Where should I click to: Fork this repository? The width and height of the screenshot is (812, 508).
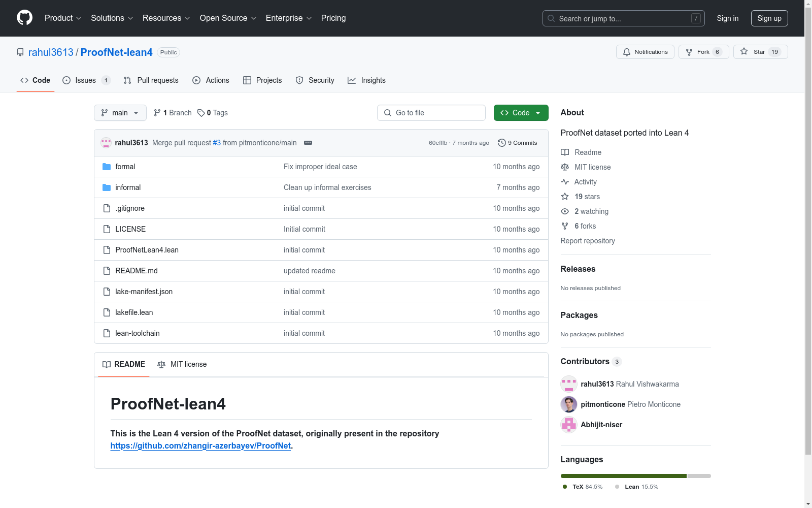[x=704, y=52]
